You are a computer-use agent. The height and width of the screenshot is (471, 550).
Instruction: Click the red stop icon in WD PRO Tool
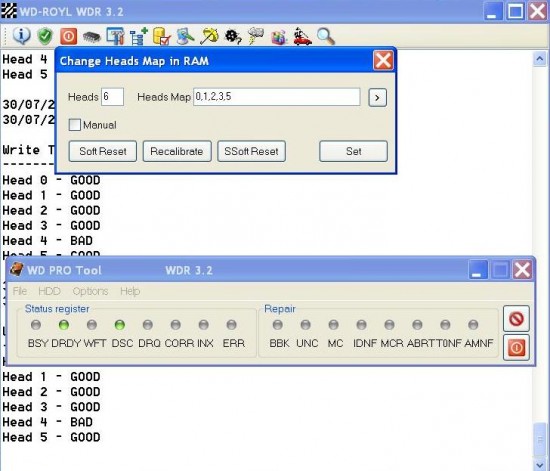[x=516, y=319]
